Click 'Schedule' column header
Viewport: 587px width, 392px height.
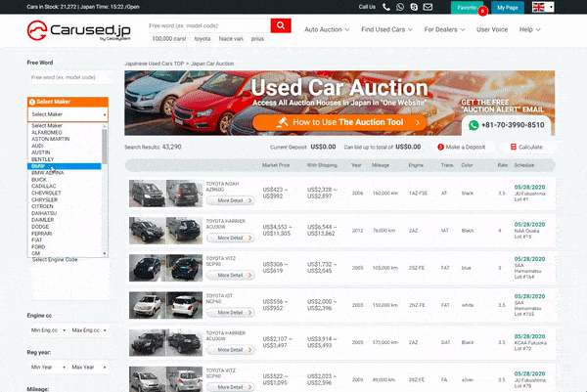click(524, 165)
